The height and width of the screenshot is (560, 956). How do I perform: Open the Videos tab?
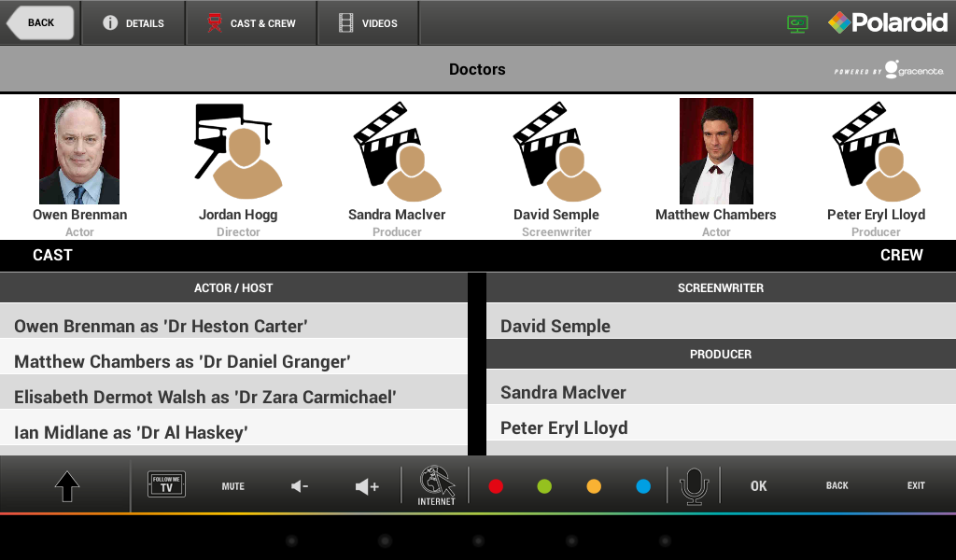(x=368, y=23)
